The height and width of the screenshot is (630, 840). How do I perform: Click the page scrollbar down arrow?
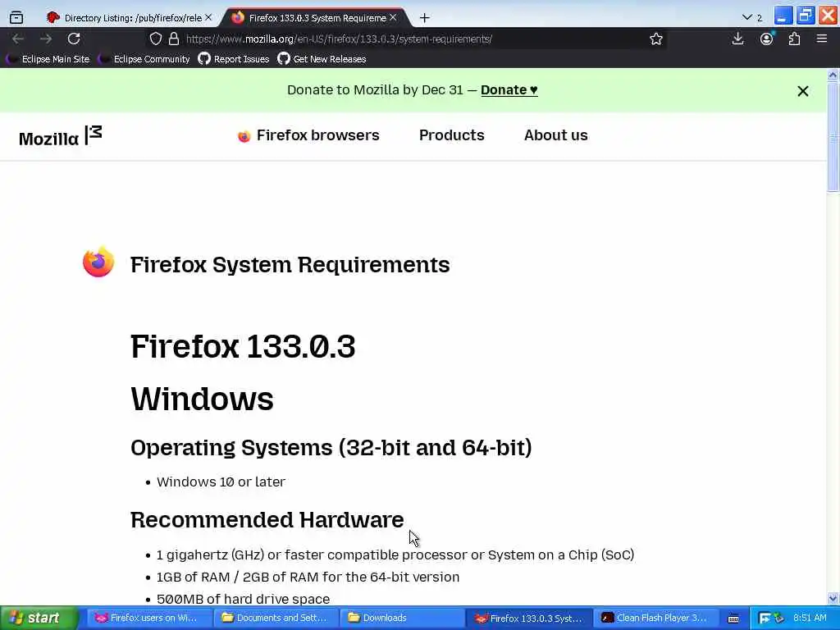[833, 598]
